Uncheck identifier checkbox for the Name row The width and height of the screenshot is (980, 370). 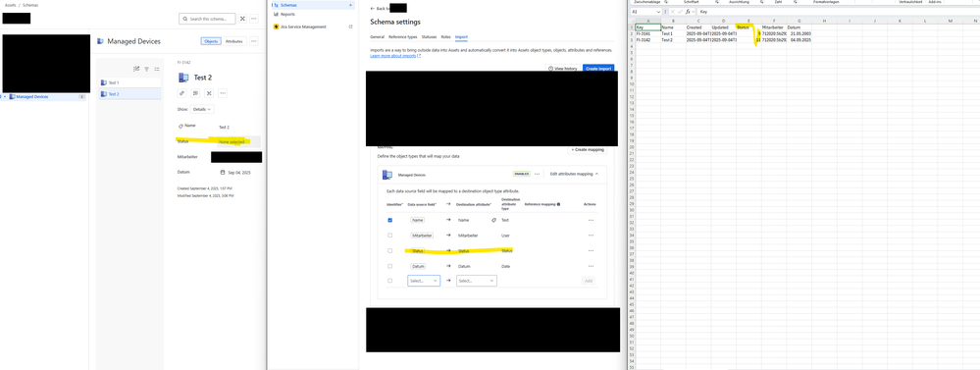tap(390, 220)
